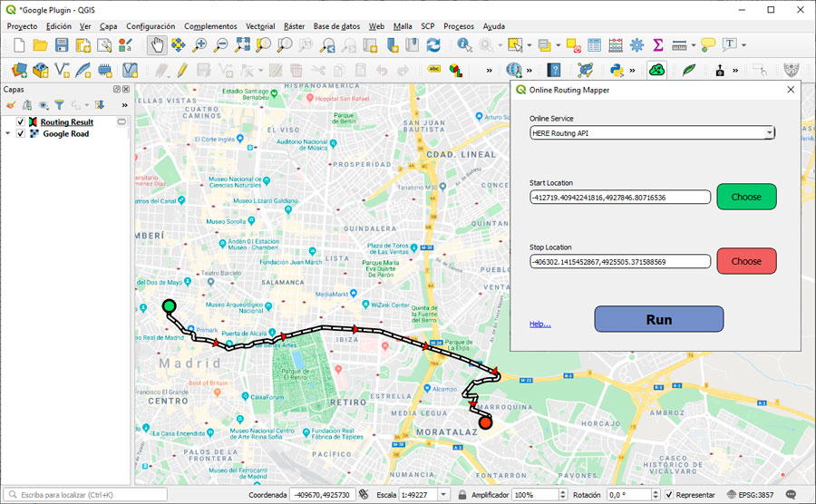Screen dimensions: 816x504
Task: Toggle the Representar render checkbox
Action: pos(669,495)
